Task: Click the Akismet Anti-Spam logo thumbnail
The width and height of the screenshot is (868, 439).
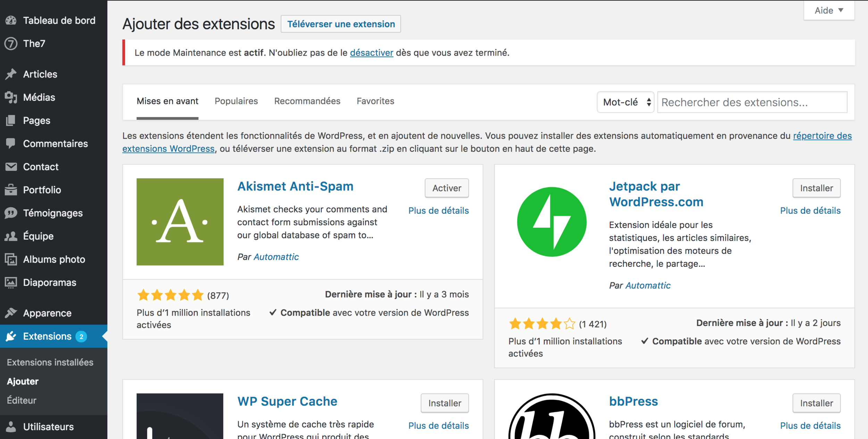Action: click(180, 222)
